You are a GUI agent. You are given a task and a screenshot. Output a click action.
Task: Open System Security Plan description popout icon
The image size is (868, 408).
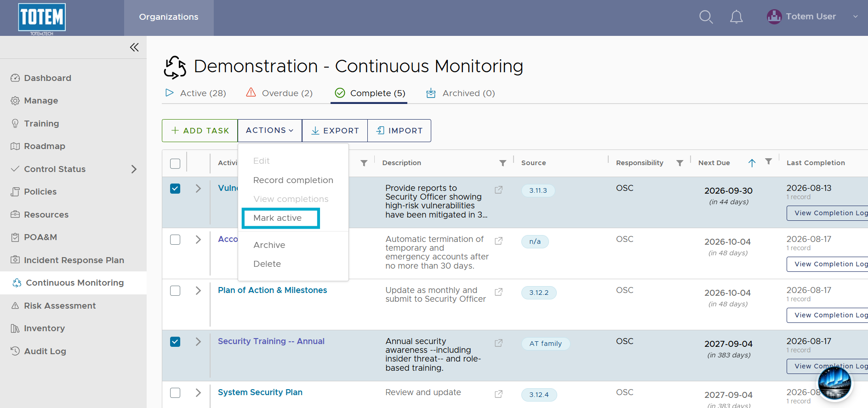(498, 394)
